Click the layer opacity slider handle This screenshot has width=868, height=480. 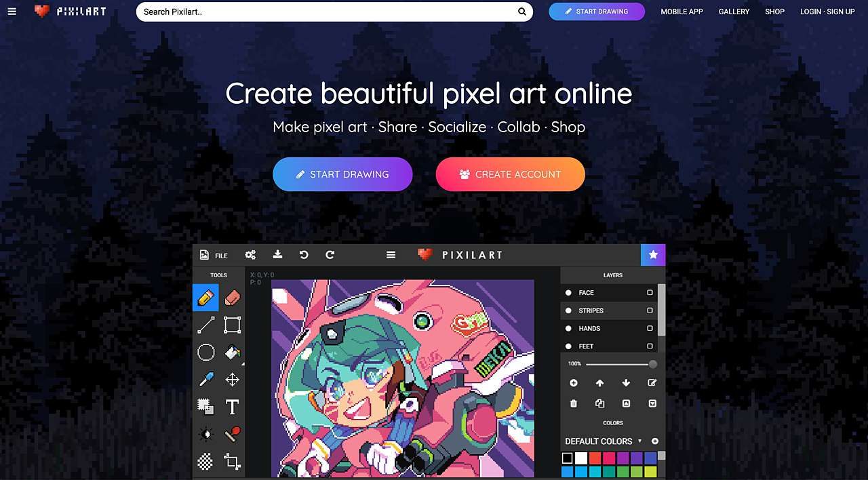[x=652, y=364]
